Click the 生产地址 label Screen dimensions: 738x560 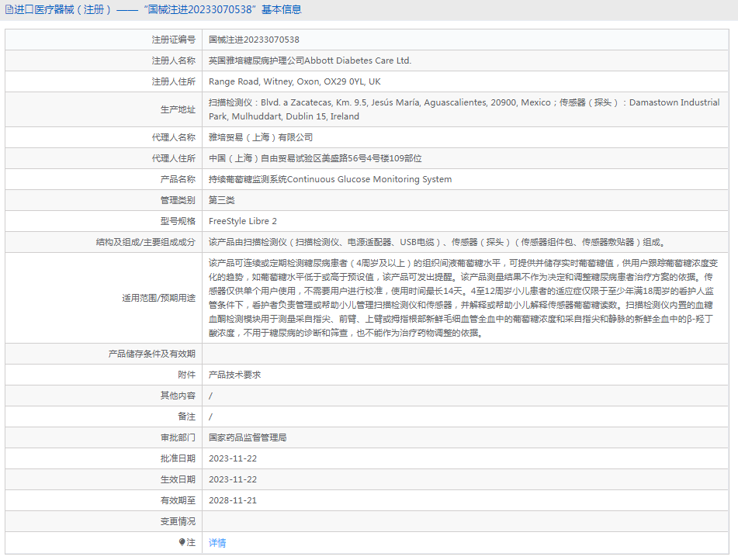point(178,109)
